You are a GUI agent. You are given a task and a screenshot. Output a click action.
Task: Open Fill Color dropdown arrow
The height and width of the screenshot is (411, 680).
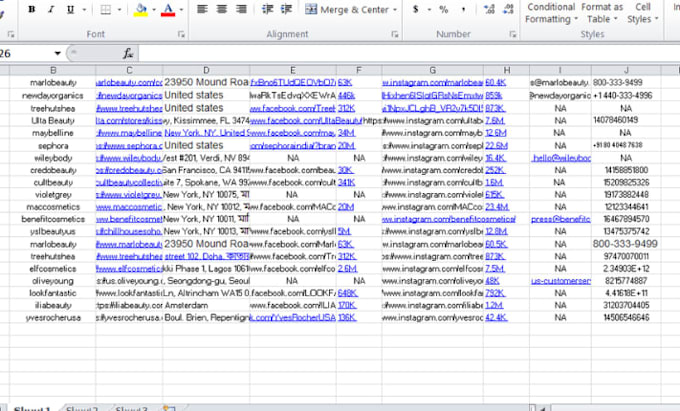[x=154, y=10]
